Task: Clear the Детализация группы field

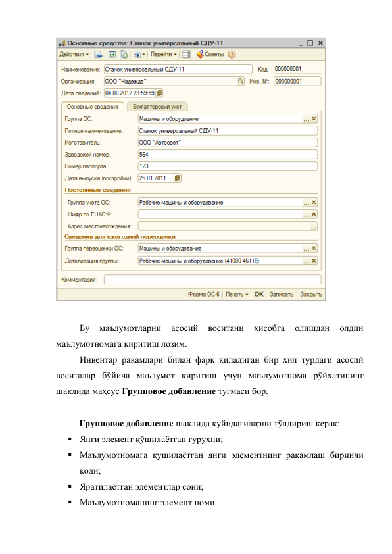Action: [314, 261]
